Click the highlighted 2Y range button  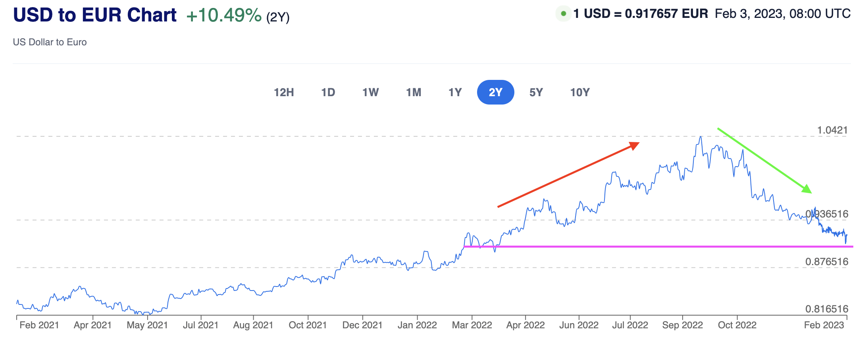point(495,92)
